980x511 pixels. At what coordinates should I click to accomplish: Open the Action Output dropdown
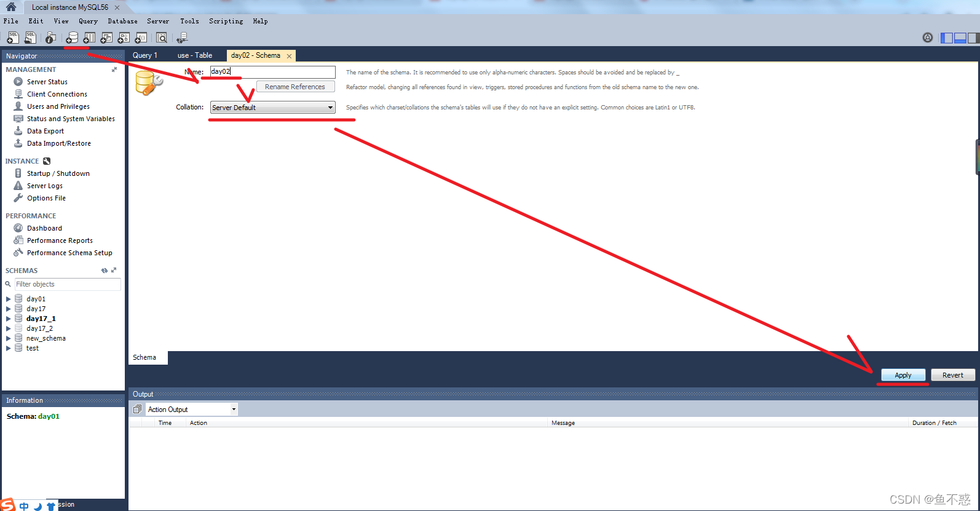(192, 410)
